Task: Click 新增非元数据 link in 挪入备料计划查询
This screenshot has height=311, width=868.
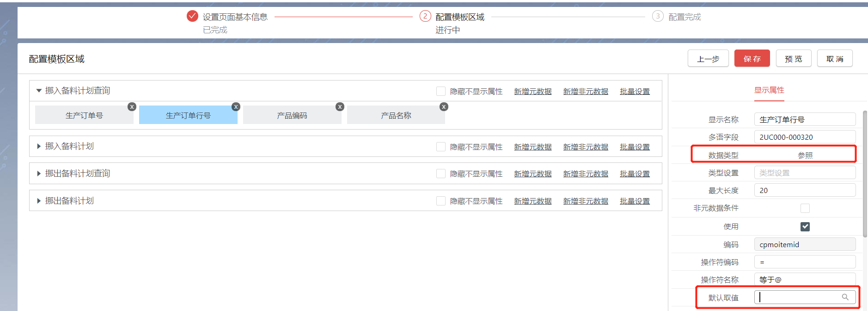Action: tap(586, 92)
